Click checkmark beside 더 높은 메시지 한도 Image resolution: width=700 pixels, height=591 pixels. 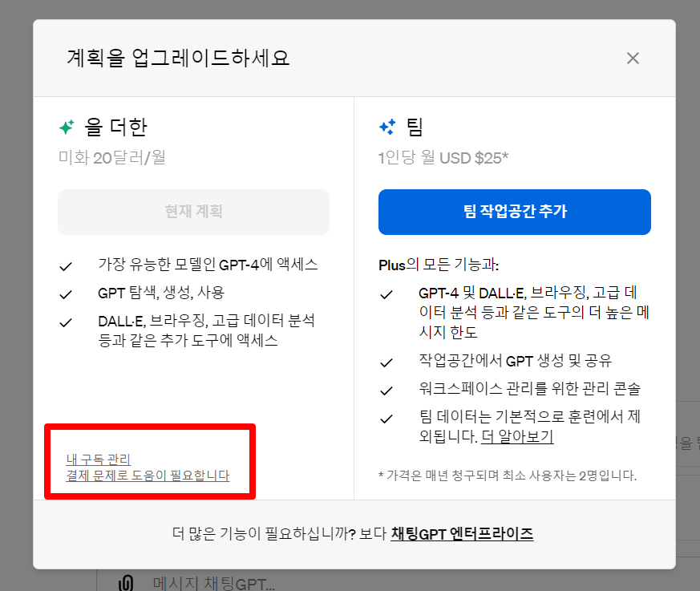coord(386,294)
